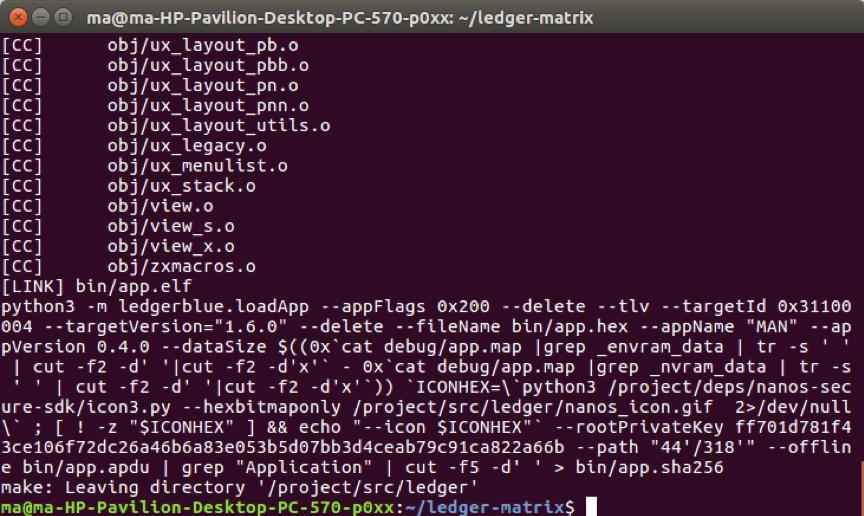Click the cursor block at the prompt
The height and width of the screenshot is (516, 864).
[x=591, y=507]
